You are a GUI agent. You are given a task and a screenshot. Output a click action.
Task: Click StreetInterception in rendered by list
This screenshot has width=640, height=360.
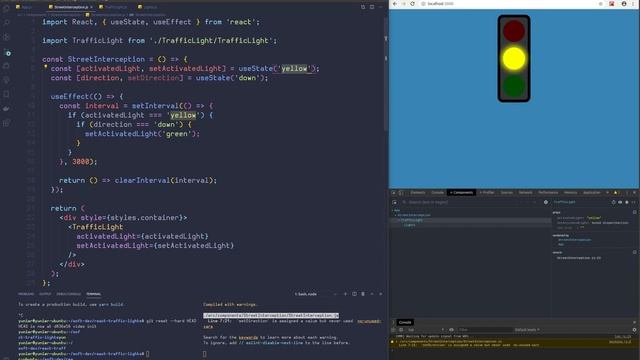click(x=574, y=240)
